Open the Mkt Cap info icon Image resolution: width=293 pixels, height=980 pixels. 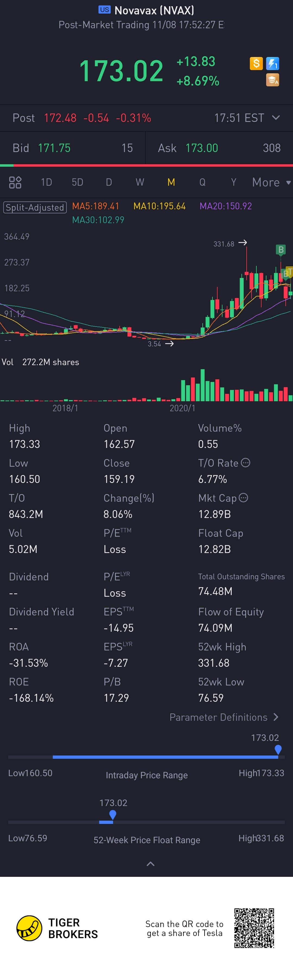(x=244, y=498)
